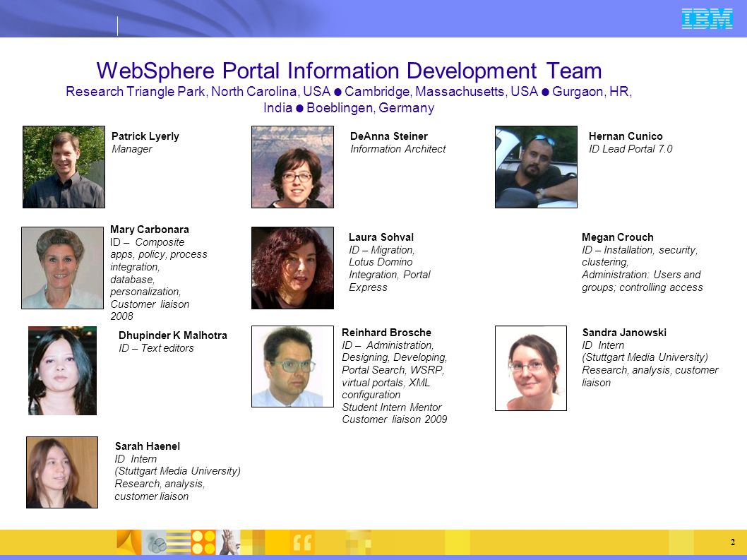Click the name 'Reinhard Brosche'
The width and height of the screenshot is (747, 560).
point(386,333)
